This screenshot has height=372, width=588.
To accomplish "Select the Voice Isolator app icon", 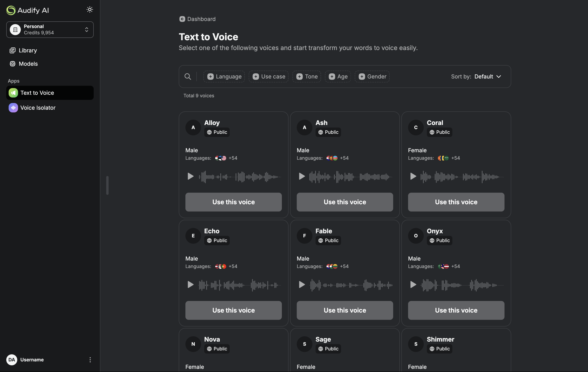I will pyautogui.click(x=14, y=108).
